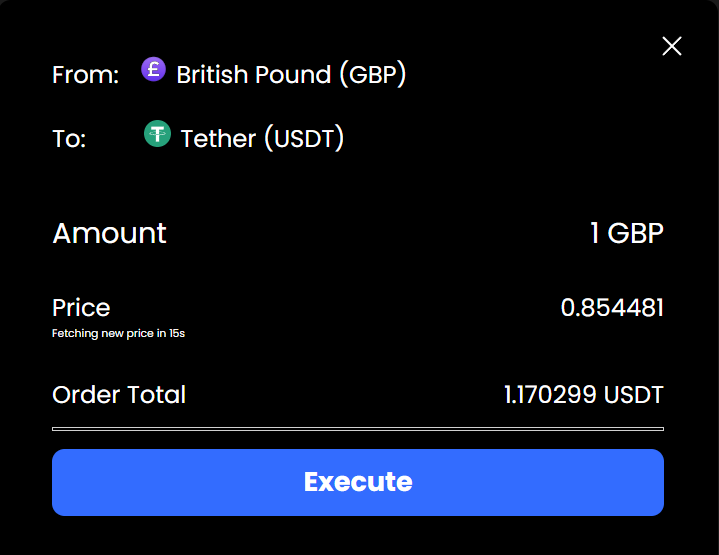Select the Tether (USDT) destination currency
Viewport: 719px width, 555px height.
click(262, 139)
